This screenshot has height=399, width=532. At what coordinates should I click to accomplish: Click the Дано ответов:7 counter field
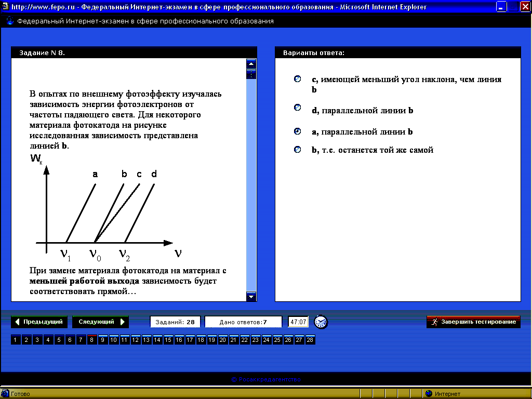[243, 322]
